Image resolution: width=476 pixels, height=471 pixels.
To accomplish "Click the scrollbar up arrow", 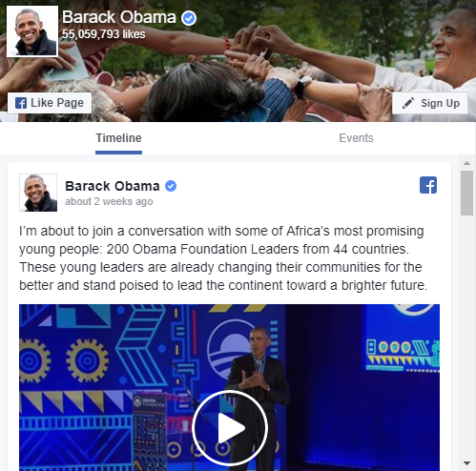I will pyautogui.click(x=466, y=163).
